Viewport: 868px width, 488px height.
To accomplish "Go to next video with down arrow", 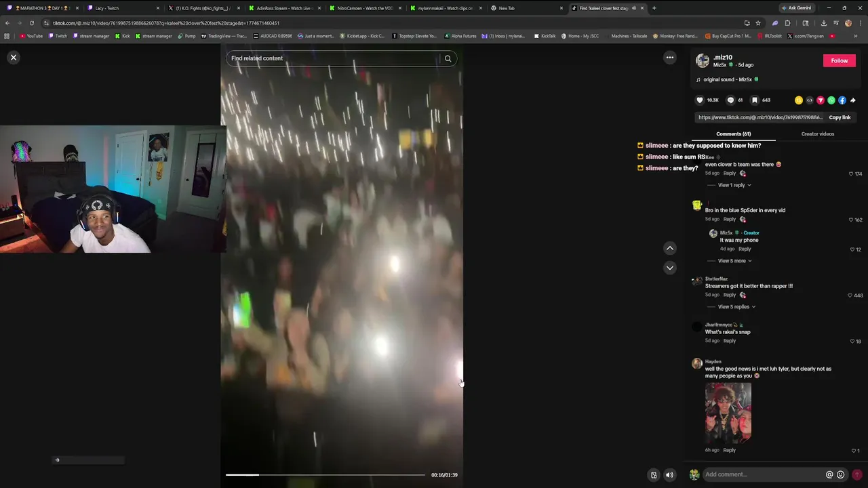I will point(670,268).
